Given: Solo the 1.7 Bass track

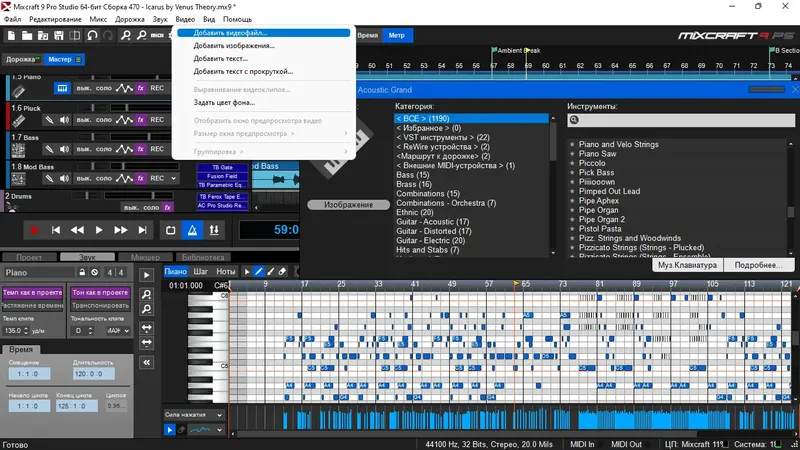Looking at the screenshot, I should point(104,149).
